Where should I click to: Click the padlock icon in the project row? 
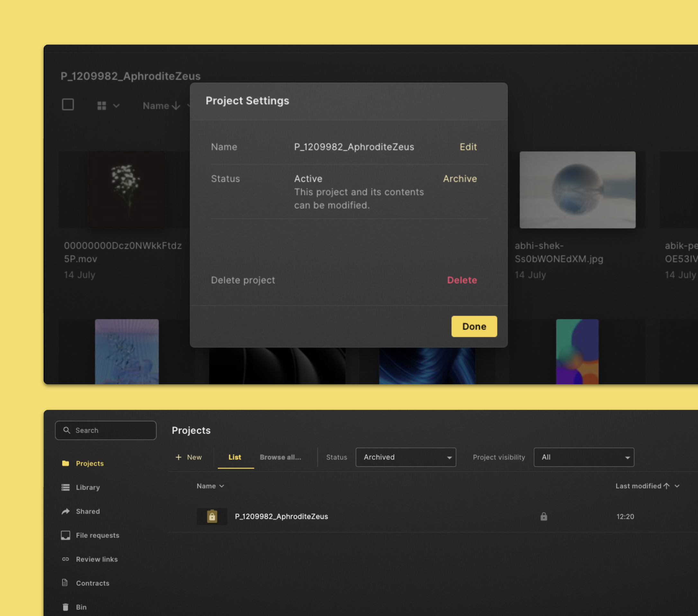(x=544, y=516)
